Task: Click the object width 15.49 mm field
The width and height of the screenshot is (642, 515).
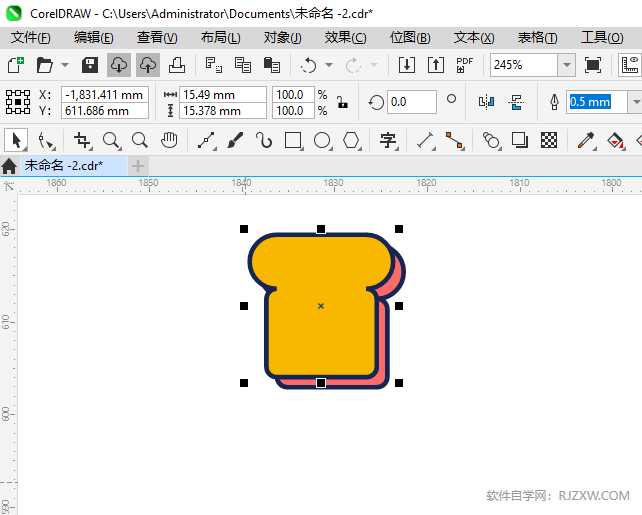Action: [223, 95]
